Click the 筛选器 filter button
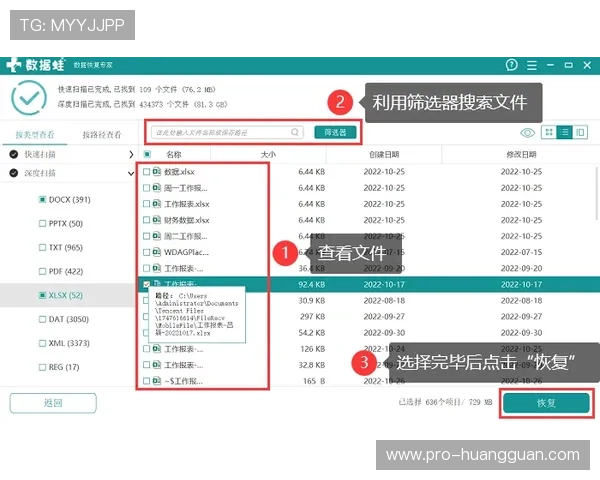This screenshot has height=480, width=600. [x=335, y=132]
